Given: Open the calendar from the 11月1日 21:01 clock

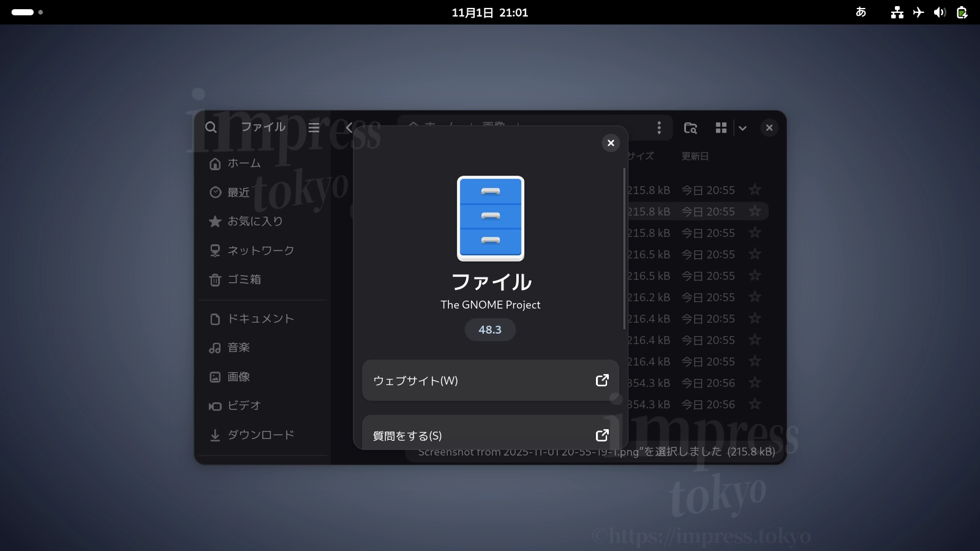Looking at the screenshot, I should pyautogui.click(x=490, y=12).
